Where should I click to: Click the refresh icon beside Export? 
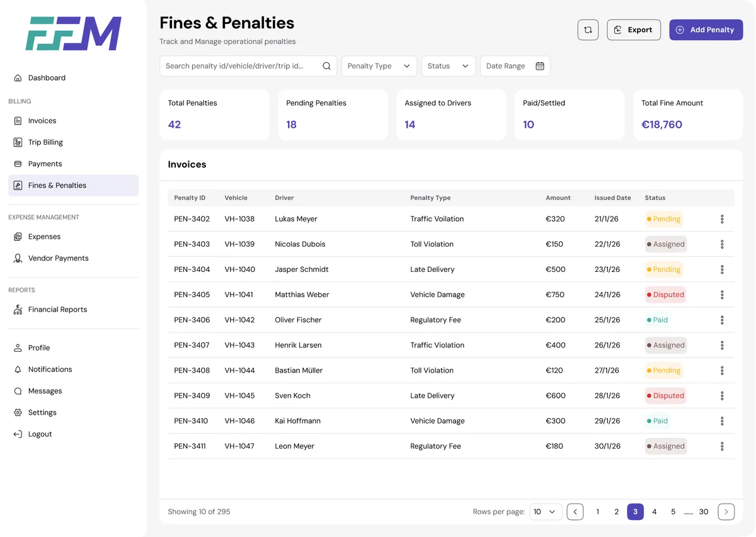click(588, 30)
